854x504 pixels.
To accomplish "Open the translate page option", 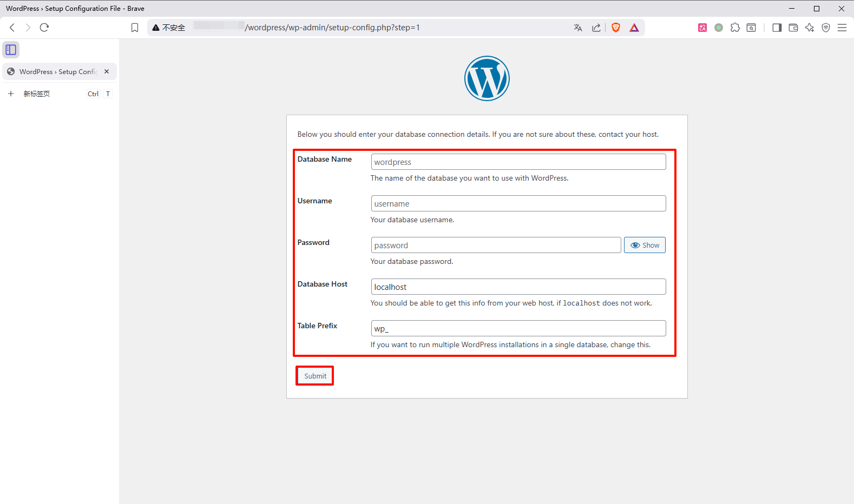I will click(x=578, y=28).
